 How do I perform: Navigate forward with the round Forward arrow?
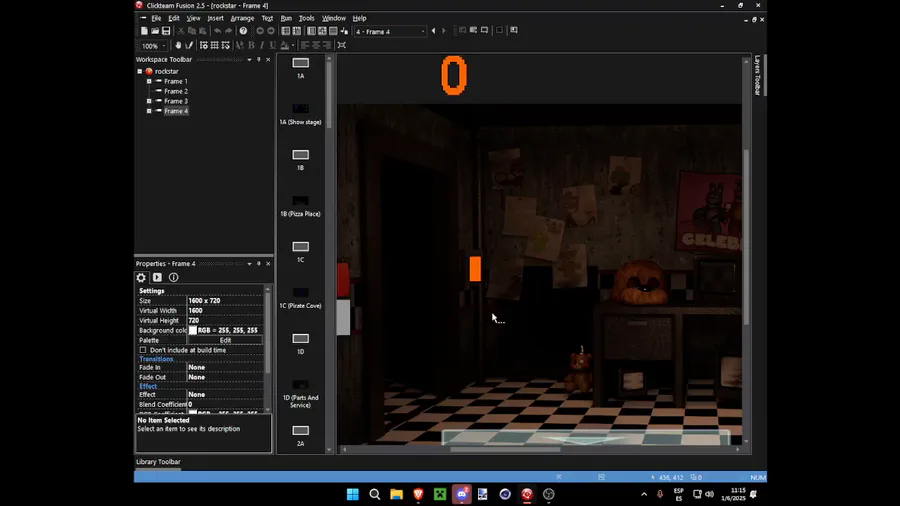(271, 31)
